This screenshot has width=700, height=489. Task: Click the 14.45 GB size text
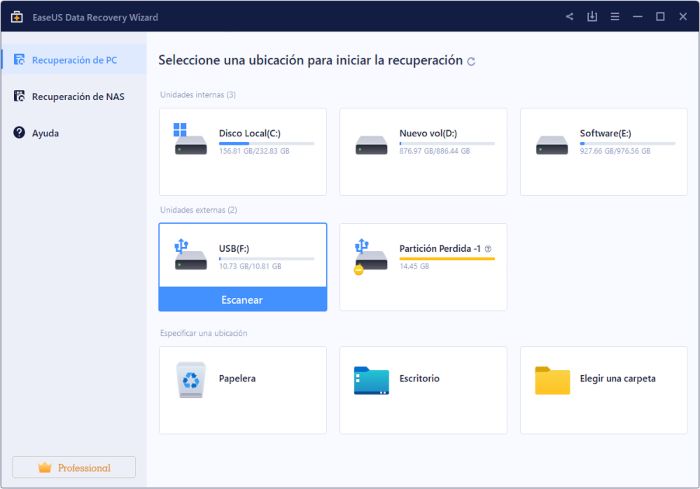point(414,266)
